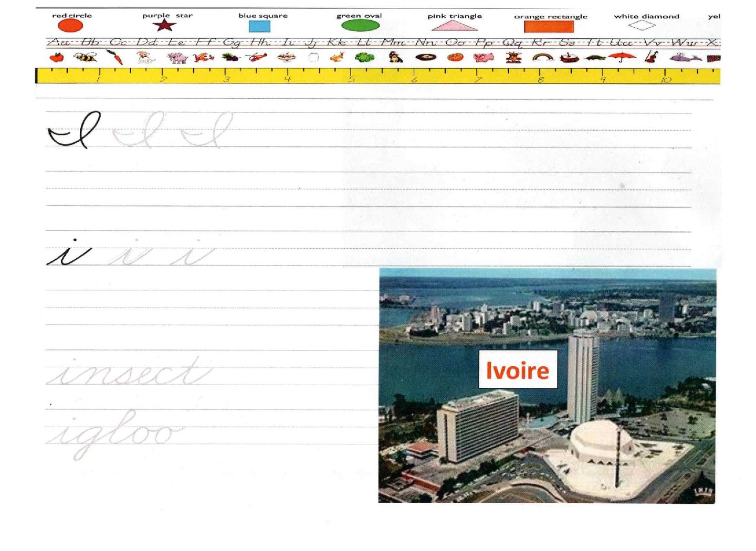Select the 'white diamond' label
This screenshot has width=756, height=551.
647,16
